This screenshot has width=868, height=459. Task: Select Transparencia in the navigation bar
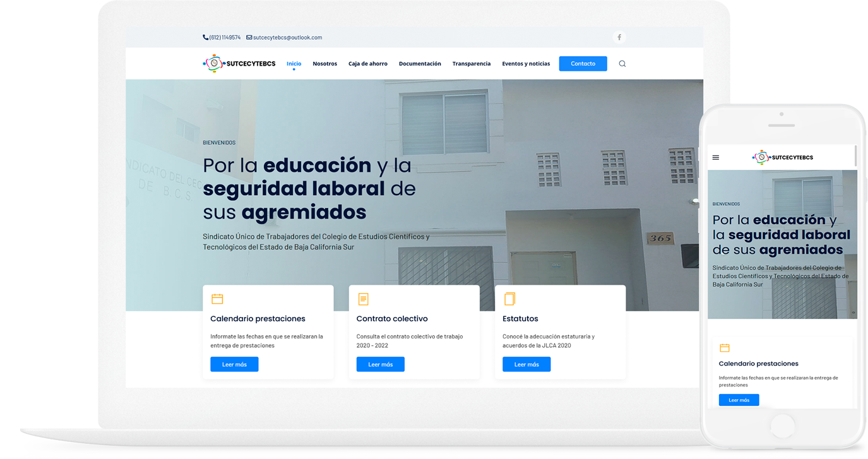pyautogui.click(x=472, y=63)
